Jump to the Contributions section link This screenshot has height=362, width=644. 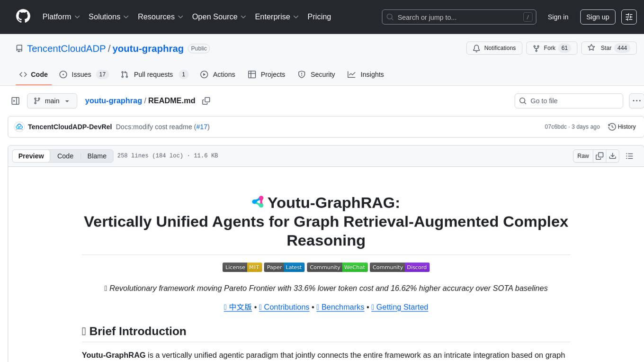coord(284,307)
